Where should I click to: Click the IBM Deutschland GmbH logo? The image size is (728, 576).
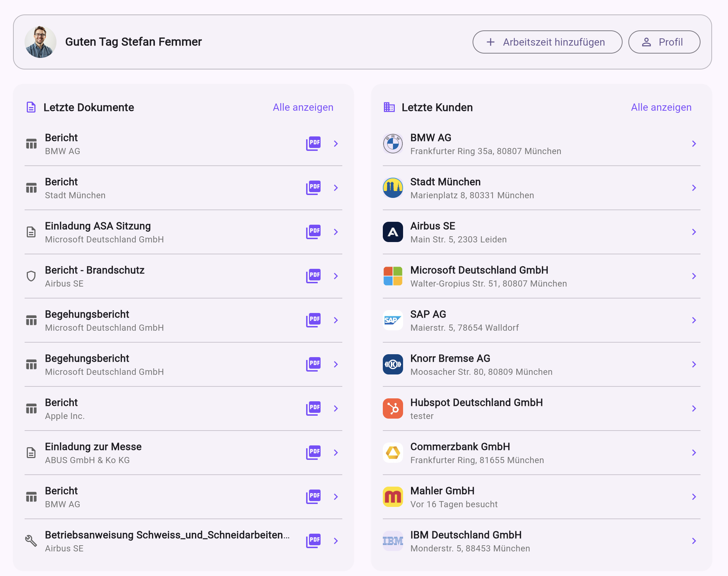coord(393,541)
